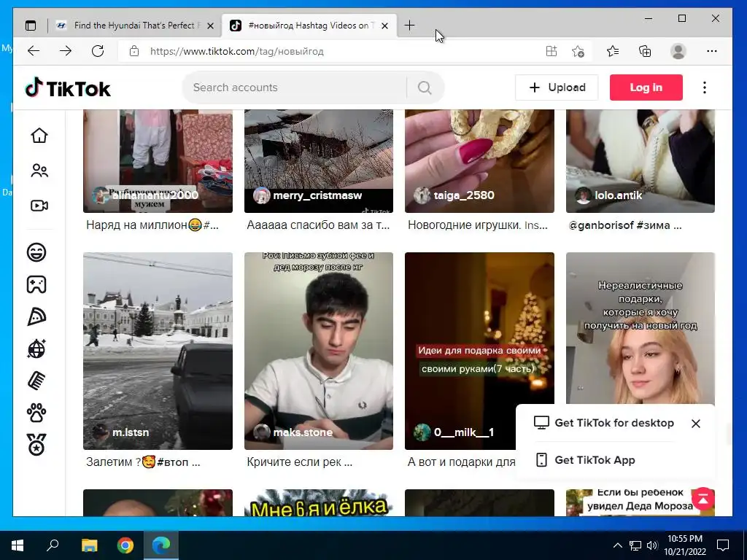Show hidden system tray icons

617,545
